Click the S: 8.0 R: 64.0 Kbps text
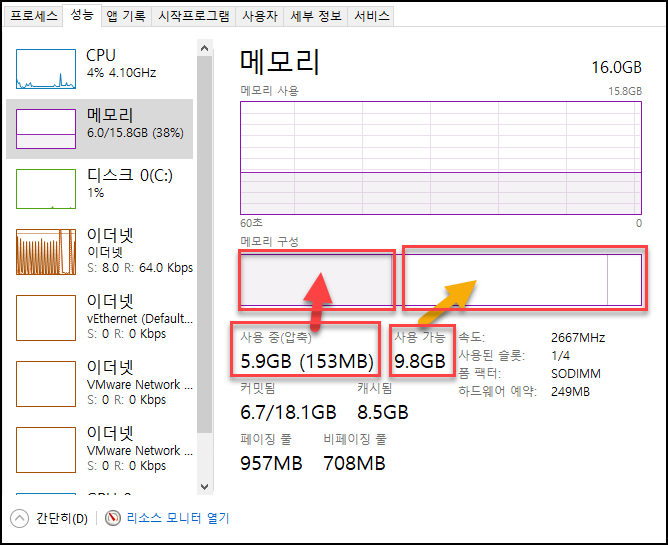 pyautogui.click(x=140, y=268)
